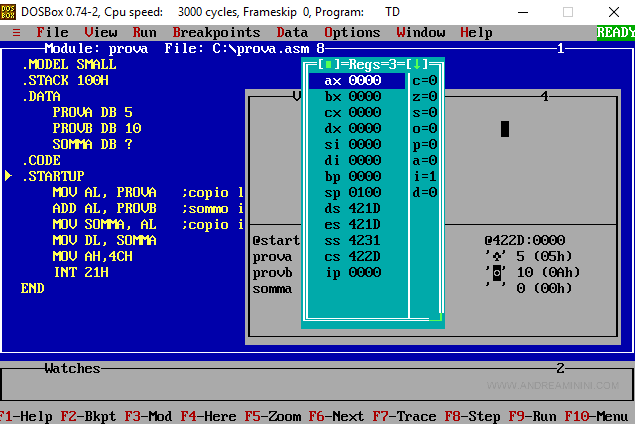Click the READY status indicator
Viewport: 635px width, 424px height.
tap(615, 32)
